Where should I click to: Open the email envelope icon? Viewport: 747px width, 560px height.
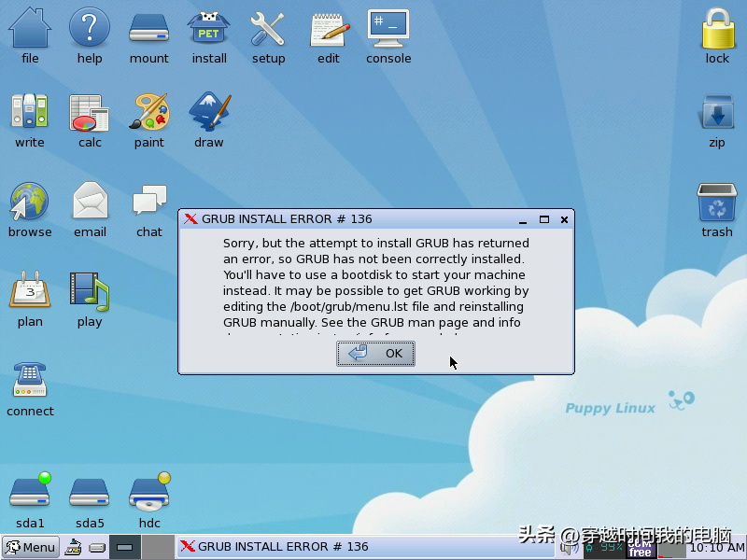(90, 200)
